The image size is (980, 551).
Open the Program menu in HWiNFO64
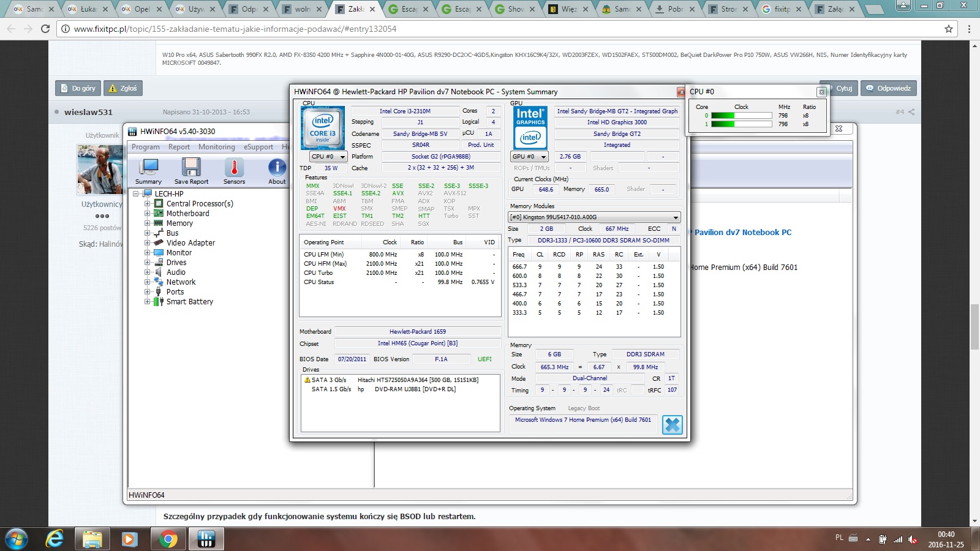(x=145, y=147)
